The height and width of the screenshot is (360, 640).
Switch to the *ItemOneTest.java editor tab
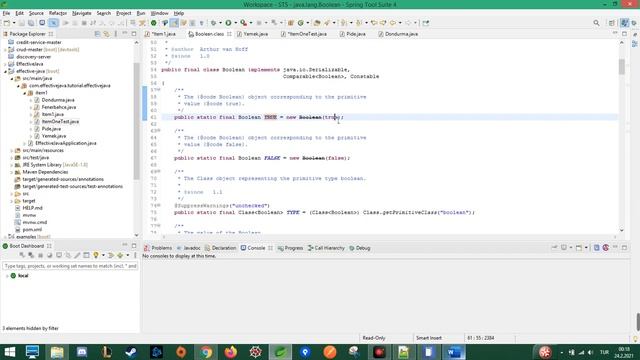click(x=307, y=34)
